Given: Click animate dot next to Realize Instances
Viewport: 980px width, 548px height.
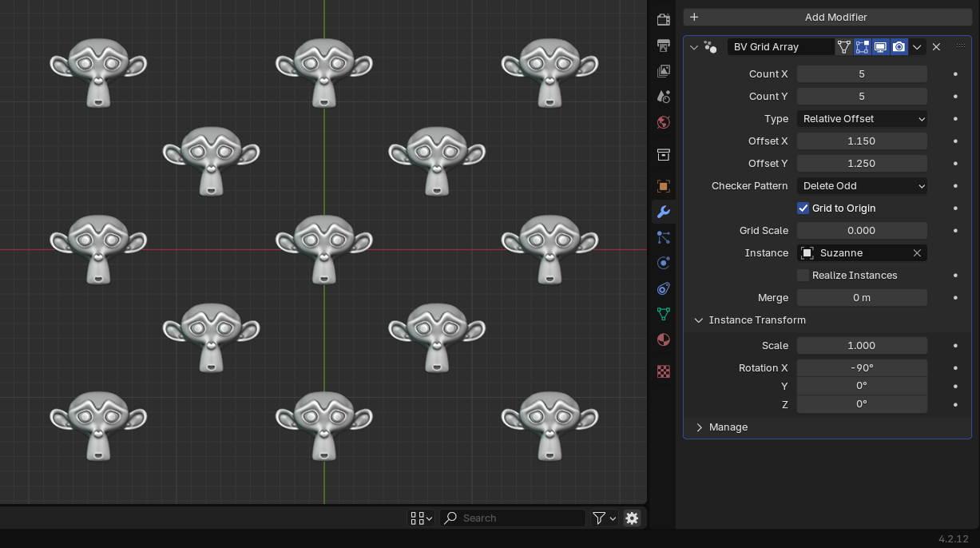Looking at the screenshot, I should pyautogui.click(x=955, y=276).
